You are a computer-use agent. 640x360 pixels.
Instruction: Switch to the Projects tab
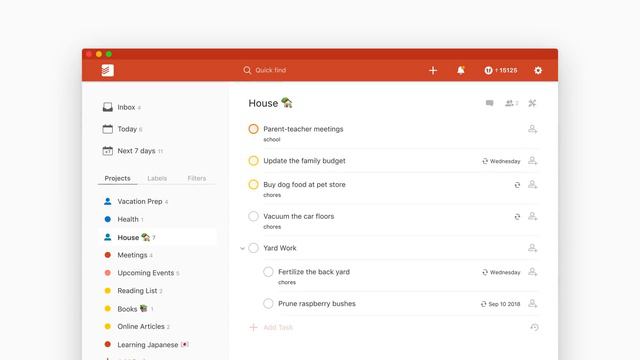[x=117, y=178]
